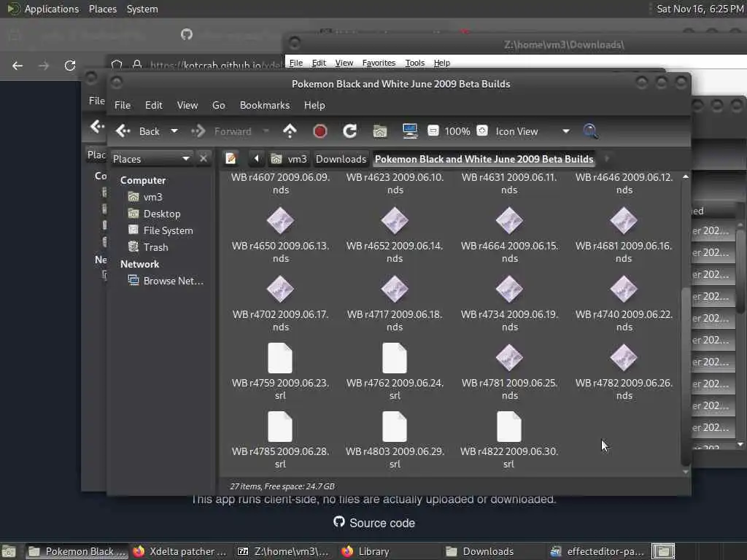The image size is (747, 560).
Task: Go back in the Firefox browser
Action: click(18, 66)
